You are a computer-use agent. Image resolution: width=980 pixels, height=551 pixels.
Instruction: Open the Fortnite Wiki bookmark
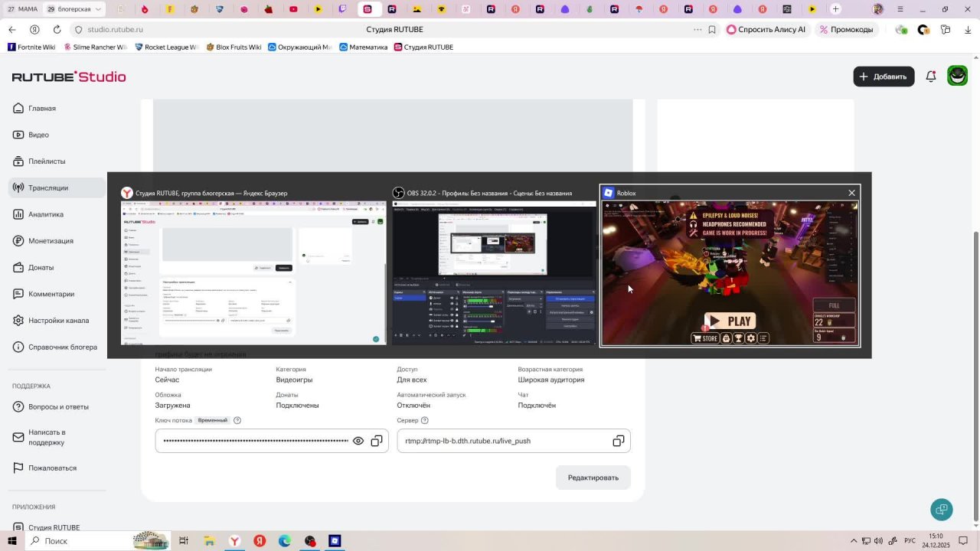[x=31, y=47]
